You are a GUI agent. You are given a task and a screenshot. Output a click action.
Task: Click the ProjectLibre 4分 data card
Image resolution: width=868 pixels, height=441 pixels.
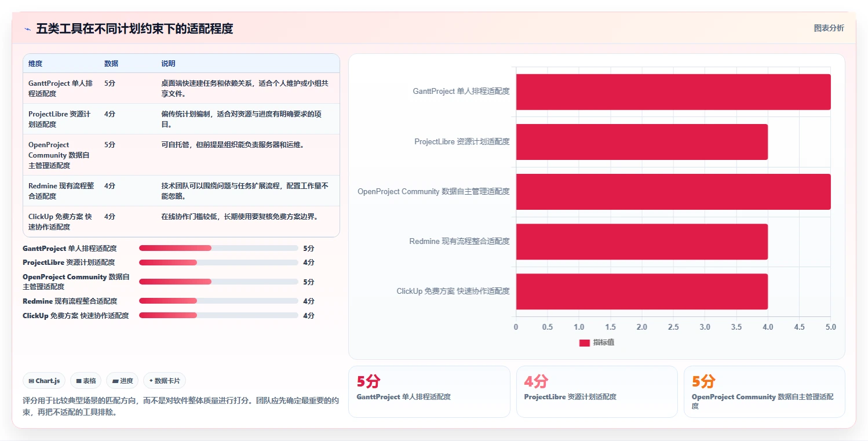pyautogui.click(x=597, y=391)
